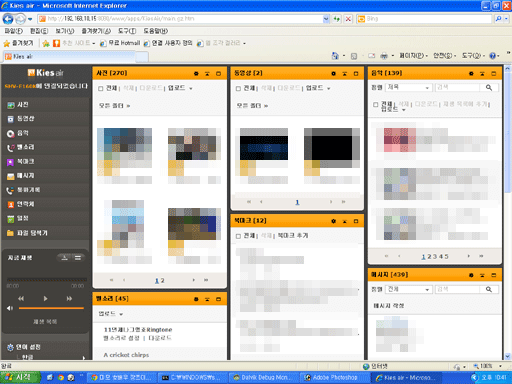Open the 도움말(H) menu

(156, 31)
